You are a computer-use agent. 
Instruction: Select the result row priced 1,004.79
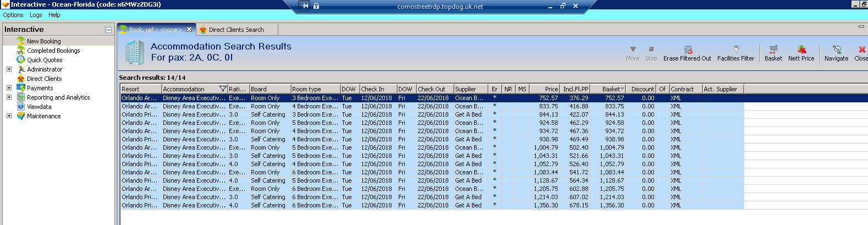(x=432, y=147)
